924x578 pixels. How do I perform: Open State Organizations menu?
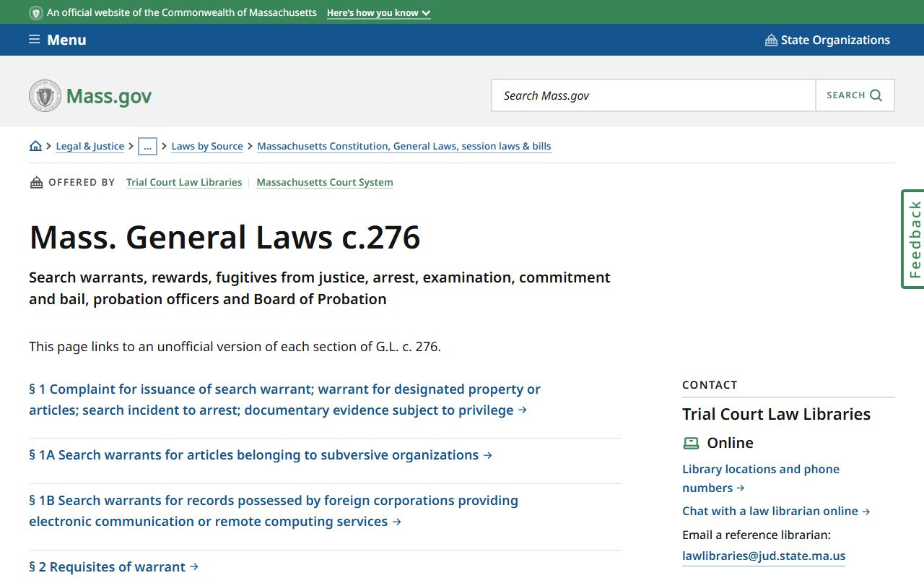click(x=827, y=40)
